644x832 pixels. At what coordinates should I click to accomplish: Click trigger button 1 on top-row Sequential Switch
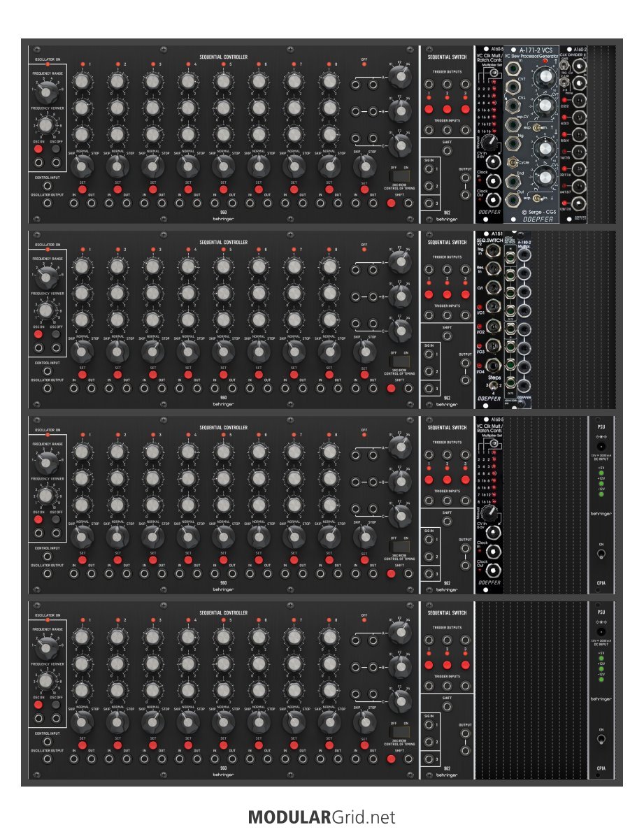click(429, 109)
